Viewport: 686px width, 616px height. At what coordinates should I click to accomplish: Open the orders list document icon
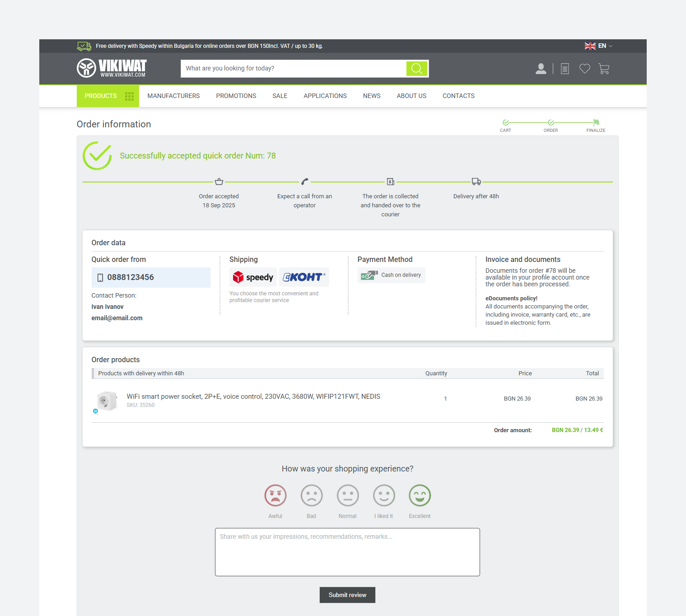565,69
